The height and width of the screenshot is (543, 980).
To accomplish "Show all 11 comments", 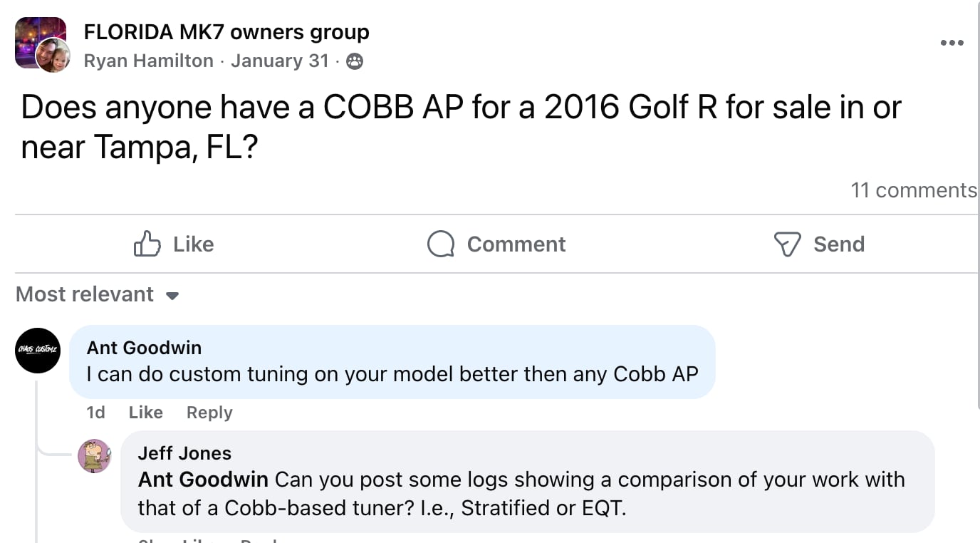I will click(914, 190).
